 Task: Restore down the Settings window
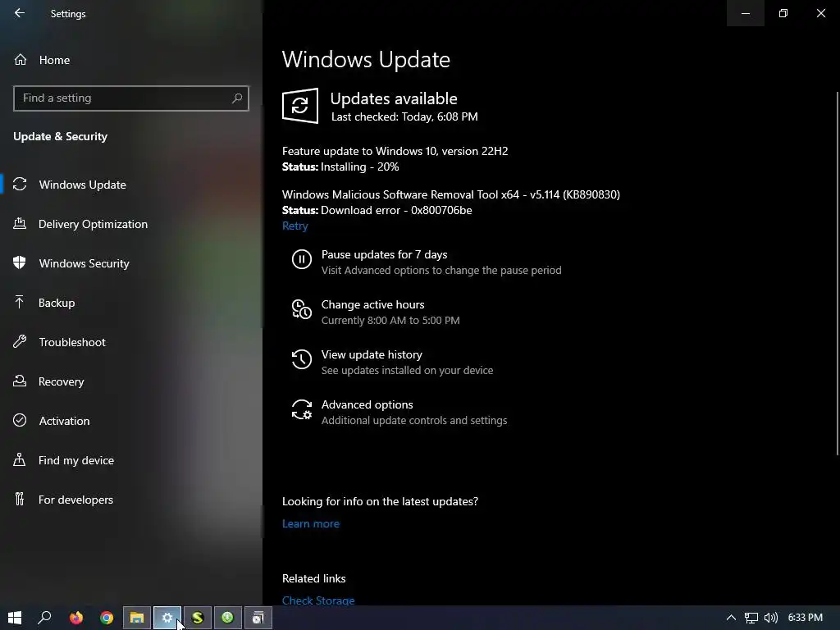[x=783, y=13]
